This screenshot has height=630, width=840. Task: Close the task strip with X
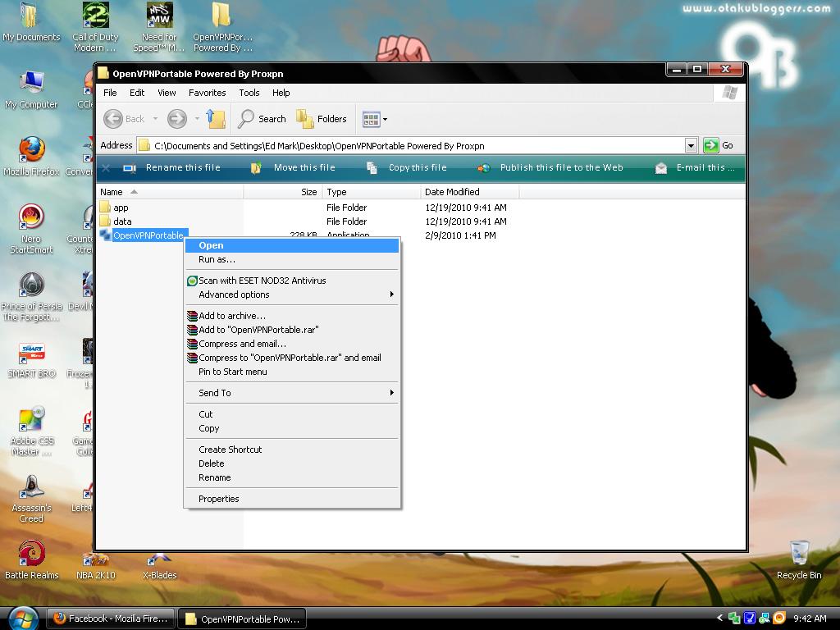106,168
